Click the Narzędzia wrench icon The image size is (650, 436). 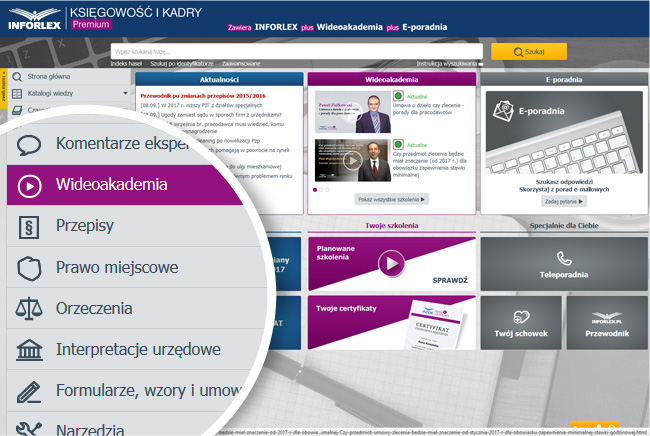tap(29, 429)
